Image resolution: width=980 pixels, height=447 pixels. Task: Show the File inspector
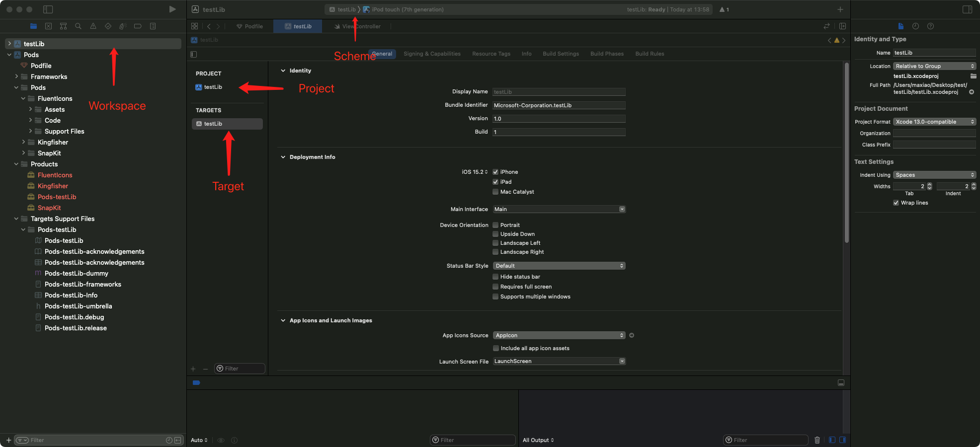[900, 26]
